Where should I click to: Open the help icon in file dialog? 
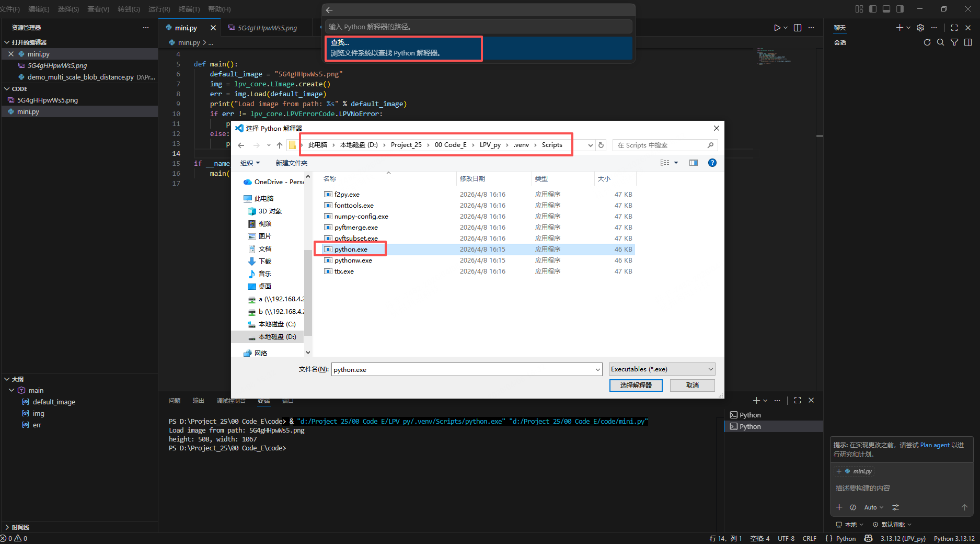point(712,163)
